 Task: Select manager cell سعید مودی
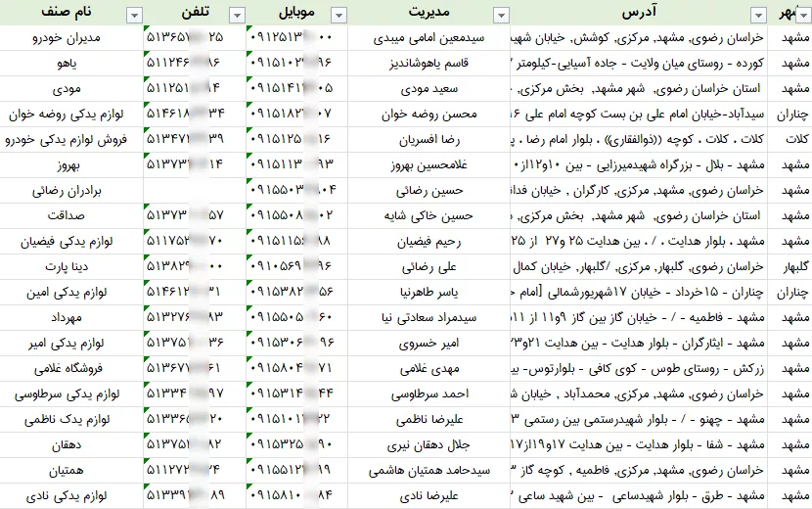[x=429, y=89]
